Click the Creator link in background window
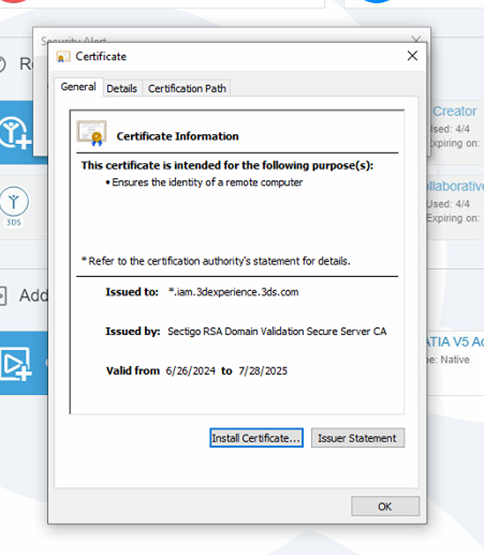 (455, 111)
